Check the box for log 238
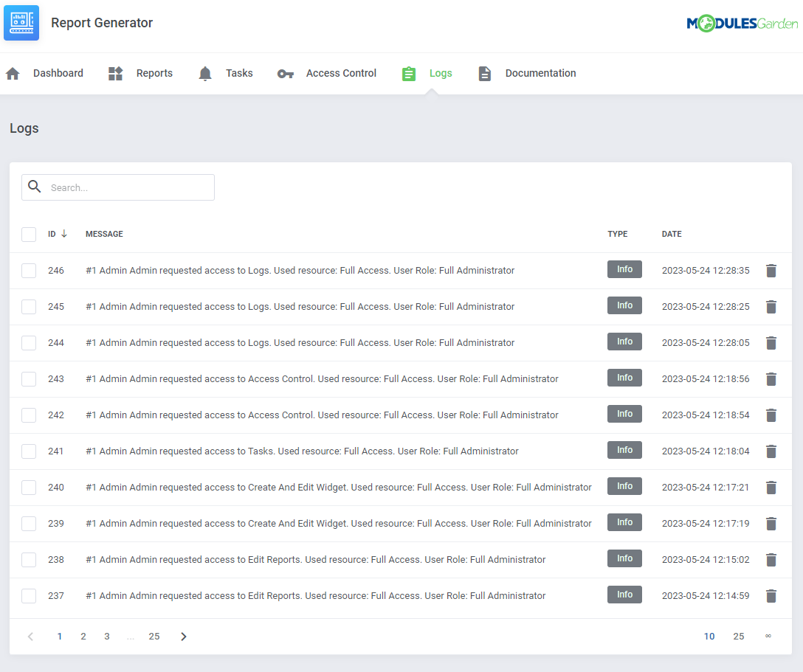This screenshot has height=672, width=803. [x=29, y=560]
